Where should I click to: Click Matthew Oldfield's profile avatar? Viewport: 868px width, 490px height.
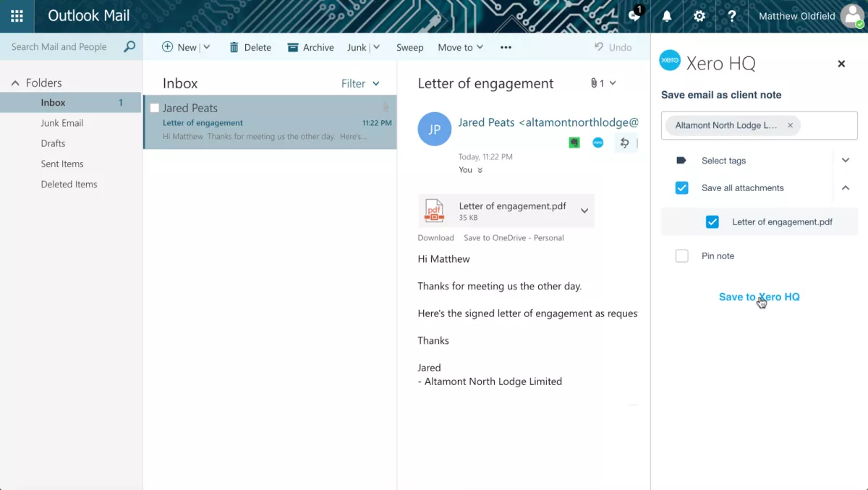852,16
